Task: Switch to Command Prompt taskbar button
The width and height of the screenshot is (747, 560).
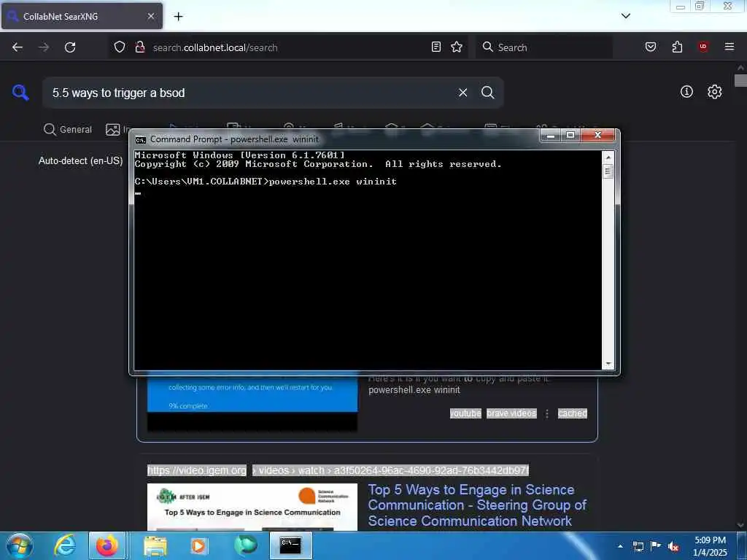Action: point(291,546)
